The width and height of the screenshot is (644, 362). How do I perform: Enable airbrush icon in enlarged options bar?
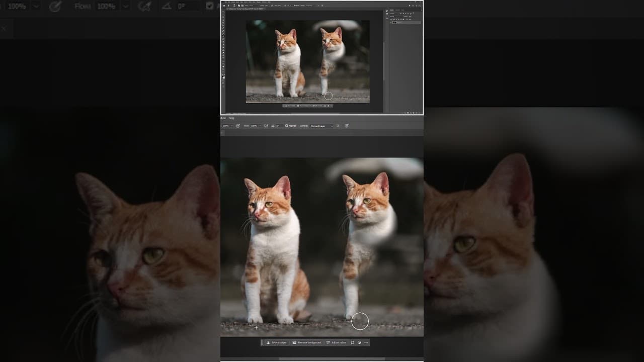coord(266,126)
